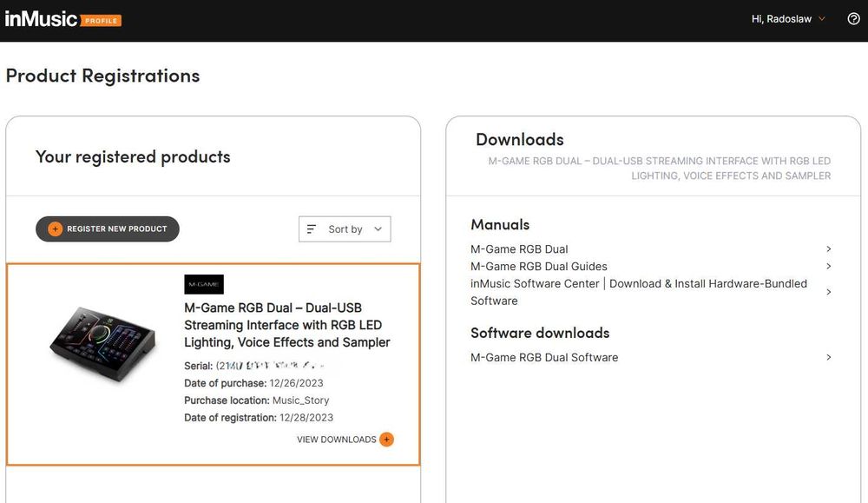Click the orange plus beside View Downloads
The height and width of the screenshot is (503, 868).
pyautogui.click(x=387, y=440)
